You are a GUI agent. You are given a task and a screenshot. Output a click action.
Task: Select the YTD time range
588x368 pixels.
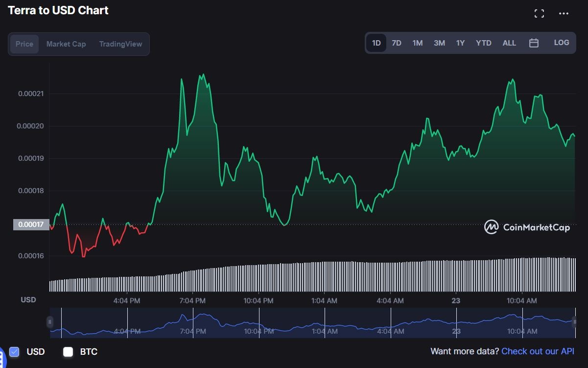[483, 43]
